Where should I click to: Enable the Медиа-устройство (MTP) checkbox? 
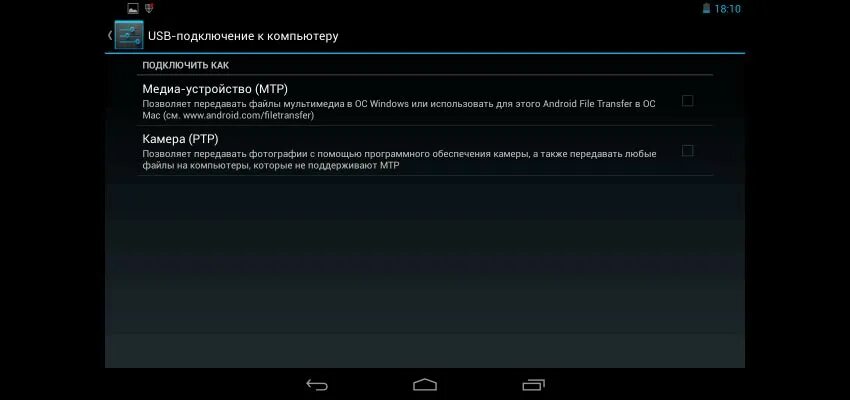(x=687, y=101)
